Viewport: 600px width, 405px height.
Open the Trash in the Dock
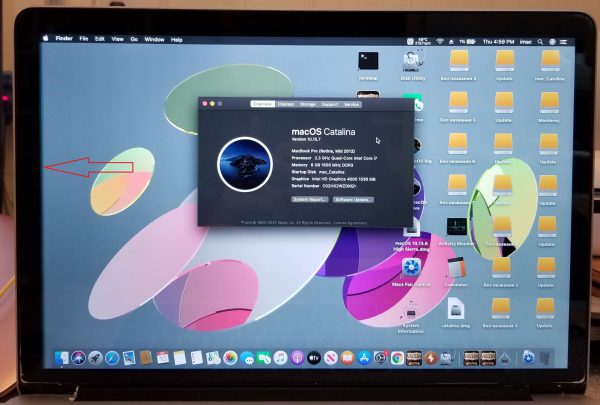546,357
